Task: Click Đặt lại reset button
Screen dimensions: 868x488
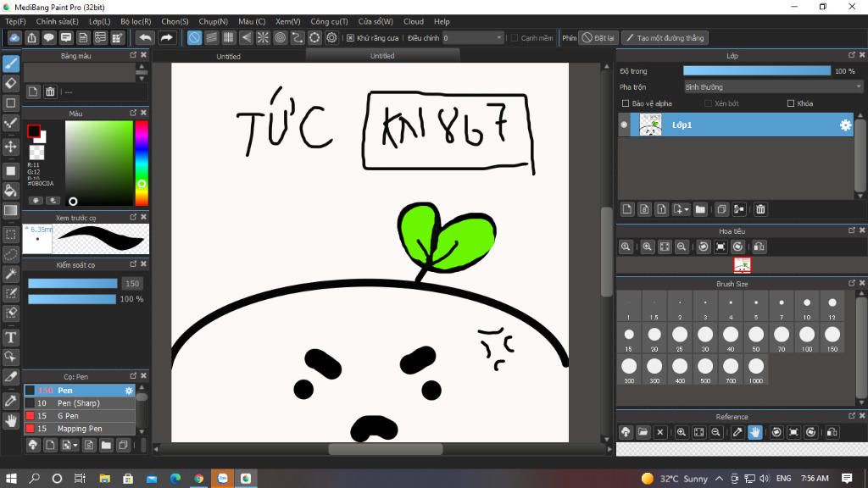Action: (x=598, y=37)
